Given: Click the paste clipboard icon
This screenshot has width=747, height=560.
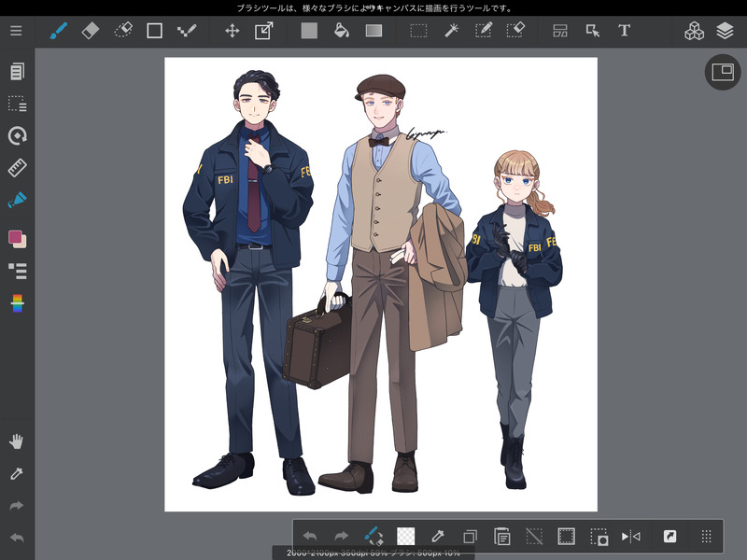Looking at the screenshot, I should pos(502,536).
